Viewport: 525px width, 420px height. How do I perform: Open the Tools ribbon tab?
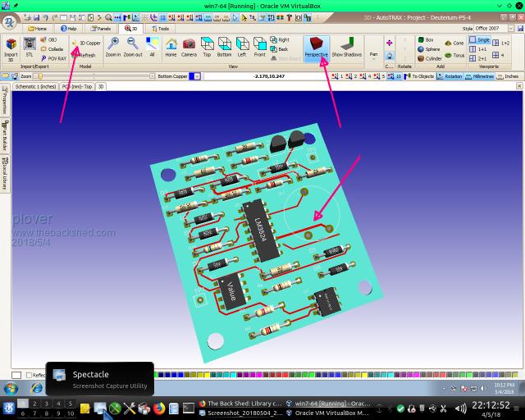[160, 28]
